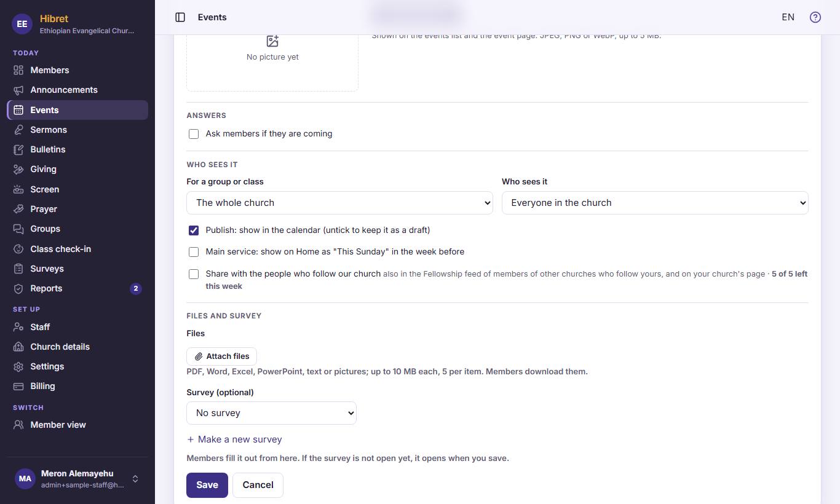This screenshot has width=840, height=504.
Task: Click the Bulletins icon in sidebar
Action: point(18,149)
